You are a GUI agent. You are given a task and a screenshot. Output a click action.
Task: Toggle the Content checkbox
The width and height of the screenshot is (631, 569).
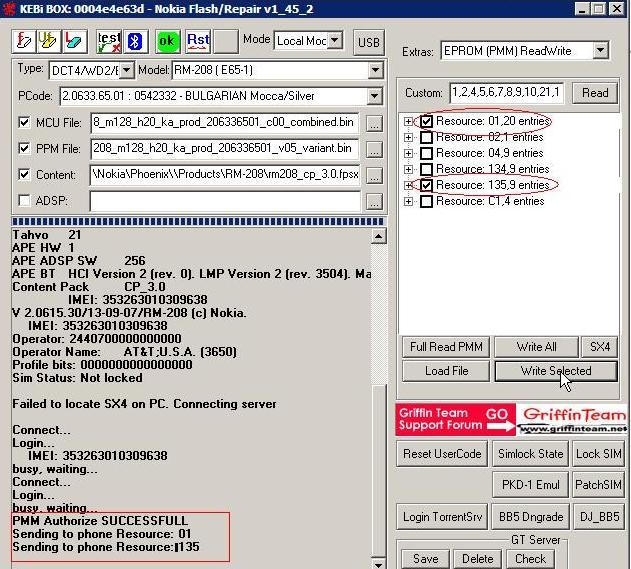click(24, 175)
